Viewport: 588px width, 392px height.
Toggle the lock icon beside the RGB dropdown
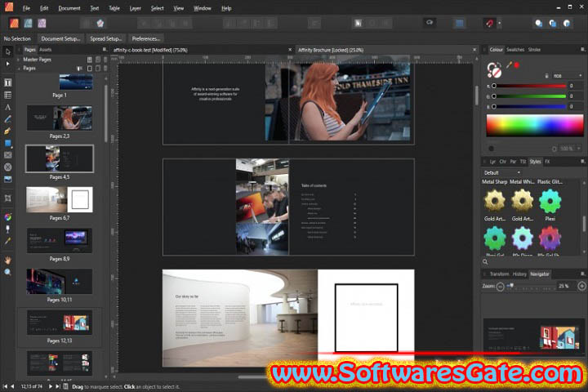pyautogui.click(x=546, y=76)
